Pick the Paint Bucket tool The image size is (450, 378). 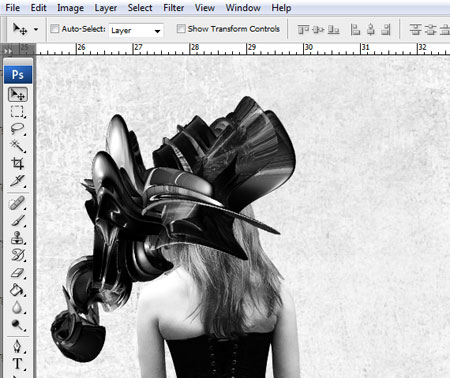[x=18, y=290]
